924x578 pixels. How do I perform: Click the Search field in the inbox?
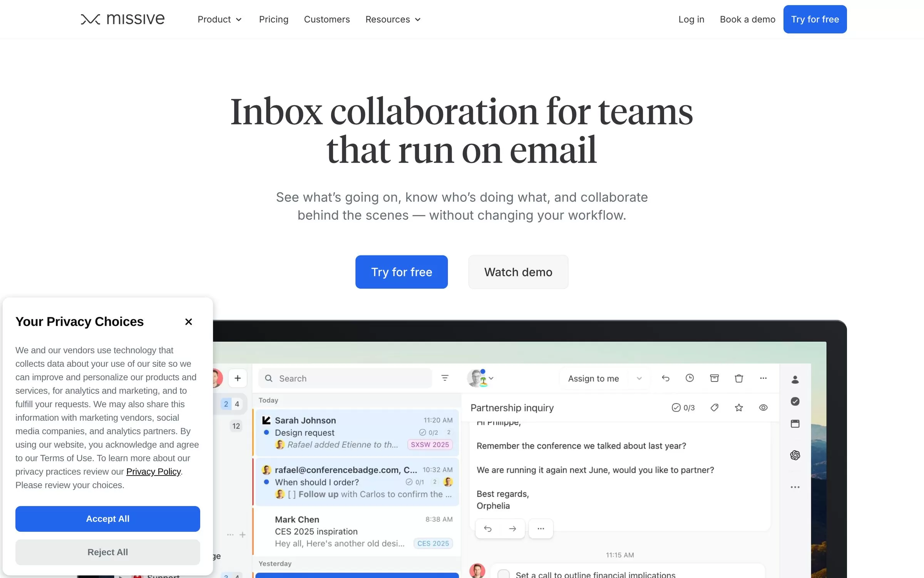click(345, 378)
